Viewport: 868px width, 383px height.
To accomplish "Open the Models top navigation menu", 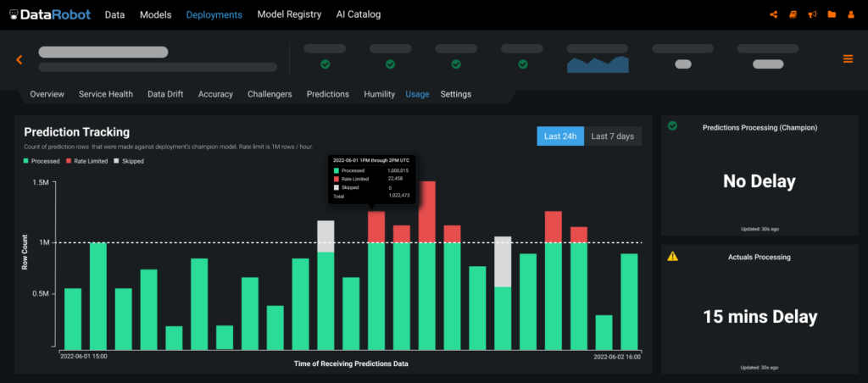I will 154,14.
